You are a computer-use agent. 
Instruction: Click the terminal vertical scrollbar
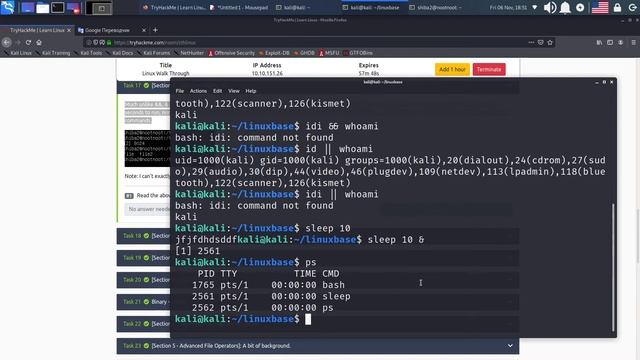pyautogui.click(x=613, y=267)
